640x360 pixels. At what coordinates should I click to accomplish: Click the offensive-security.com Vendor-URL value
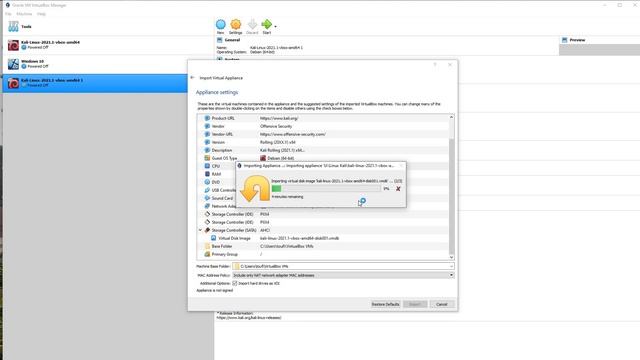293,134
